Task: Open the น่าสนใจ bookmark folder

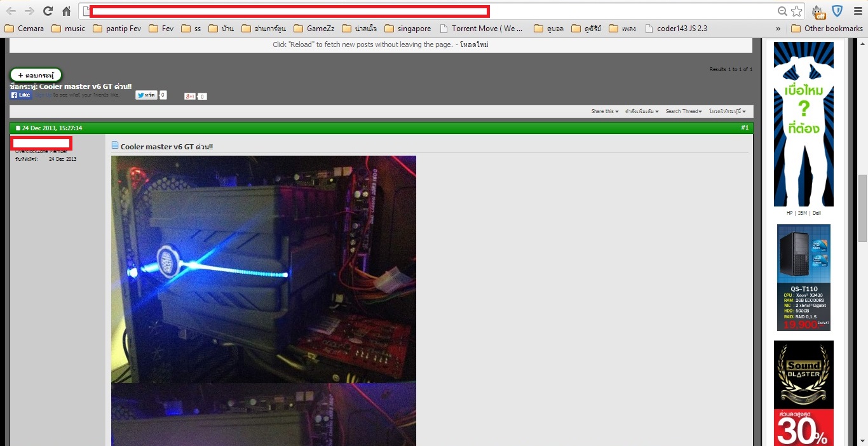Action: click(x=360, y=29)
